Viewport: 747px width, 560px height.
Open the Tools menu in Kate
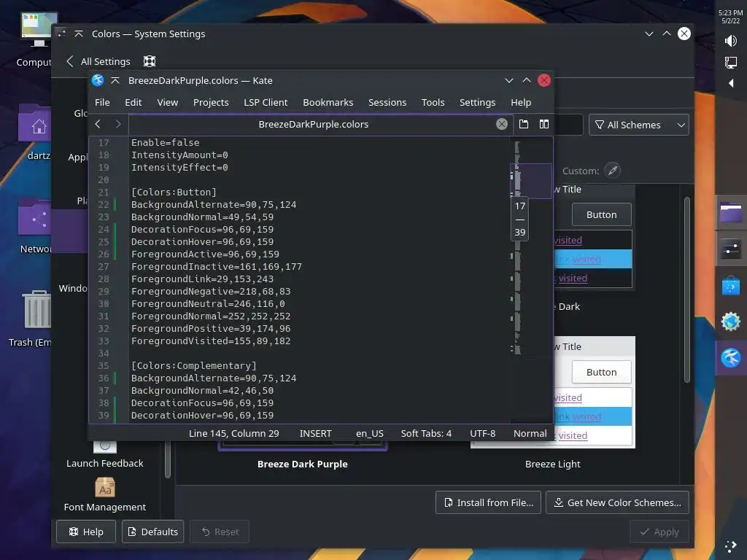[x=433, y=102]
